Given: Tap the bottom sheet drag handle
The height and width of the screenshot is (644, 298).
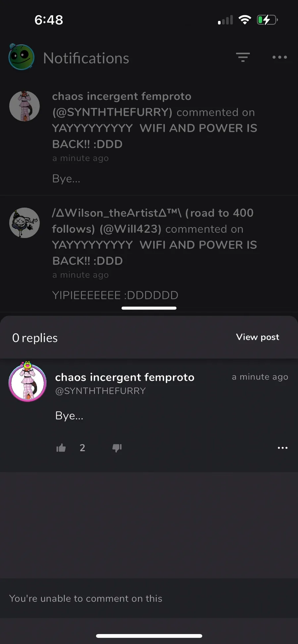Looking at the screenshot, I should [149, 308].
